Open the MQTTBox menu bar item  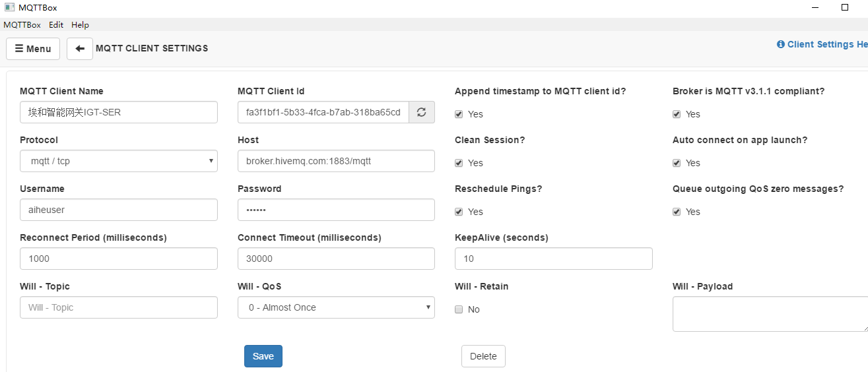22,25
